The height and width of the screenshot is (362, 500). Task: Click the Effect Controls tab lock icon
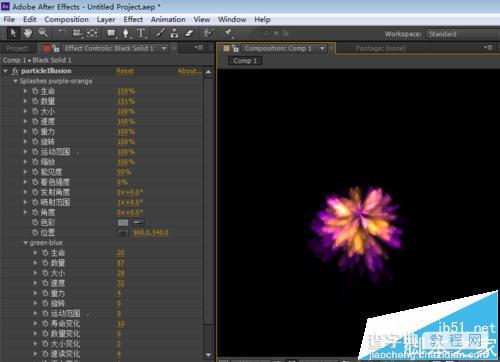coord(56,49)
